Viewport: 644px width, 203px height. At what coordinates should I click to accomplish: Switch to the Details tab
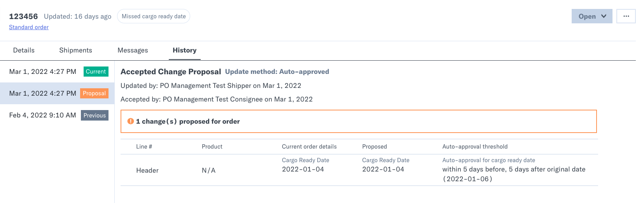click(x=24, y=50)
